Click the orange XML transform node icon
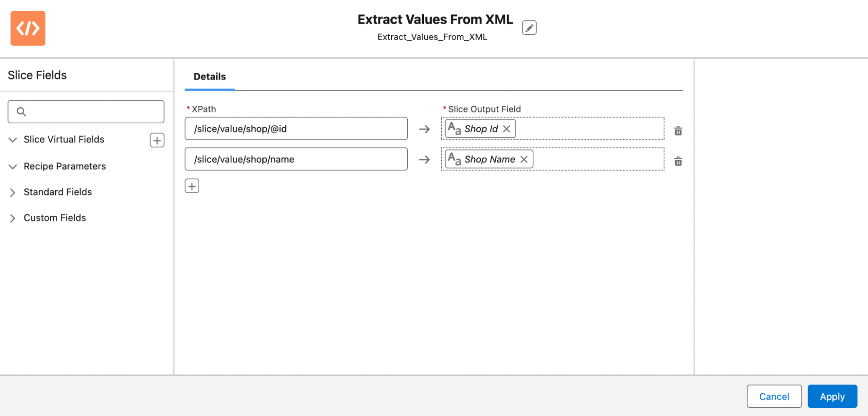Image resolution: width=868 pixels, height=416 pixels. point(28,28)
